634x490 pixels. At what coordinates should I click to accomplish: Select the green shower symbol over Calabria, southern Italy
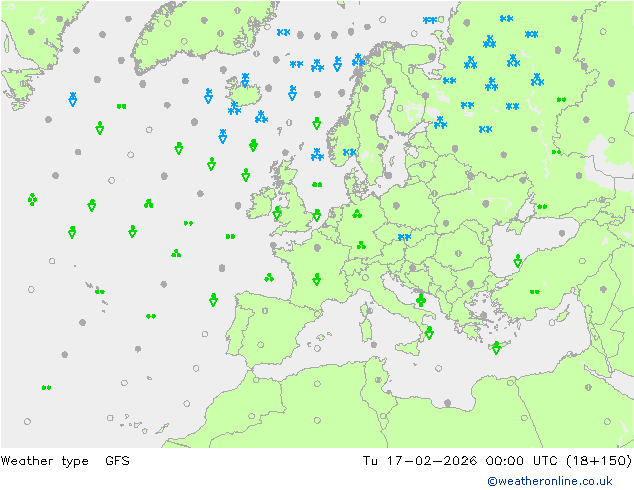[429, 333]
